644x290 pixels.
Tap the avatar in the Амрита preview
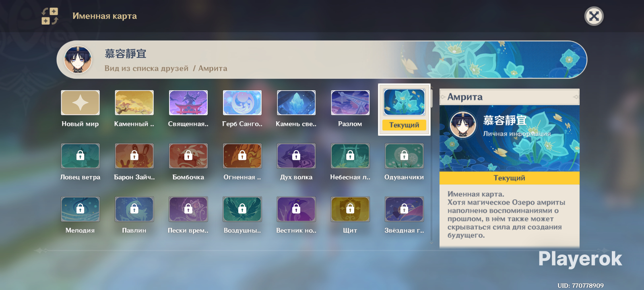pyautogui.click(x=463, y=125)
